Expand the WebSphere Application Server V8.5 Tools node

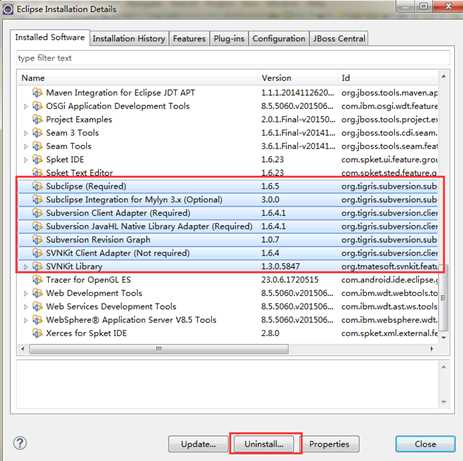tap(26, 320)
